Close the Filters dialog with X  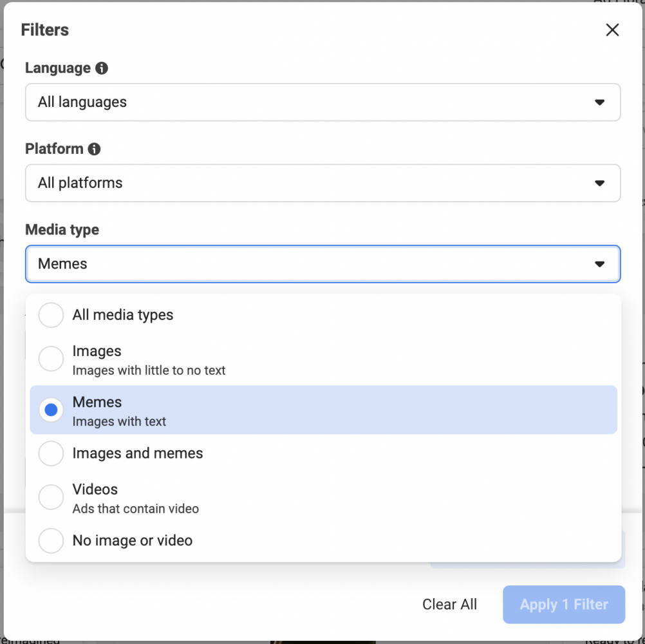click(612, 30)
